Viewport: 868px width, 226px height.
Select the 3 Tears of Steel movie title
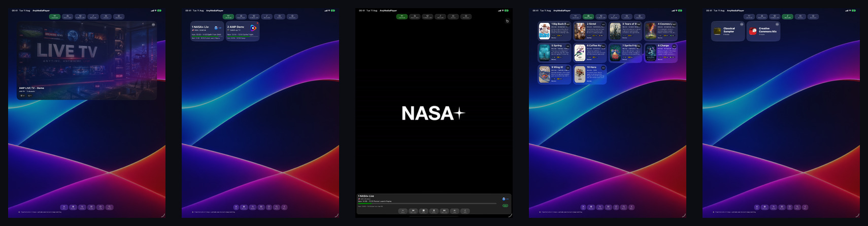point(629,24)
